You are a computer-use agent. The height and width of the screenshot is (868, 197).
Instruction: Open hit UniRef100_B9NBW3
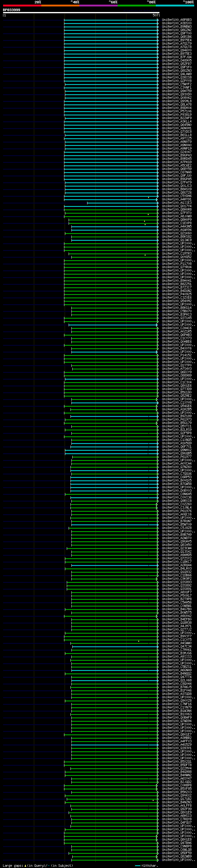coord(177,26)
